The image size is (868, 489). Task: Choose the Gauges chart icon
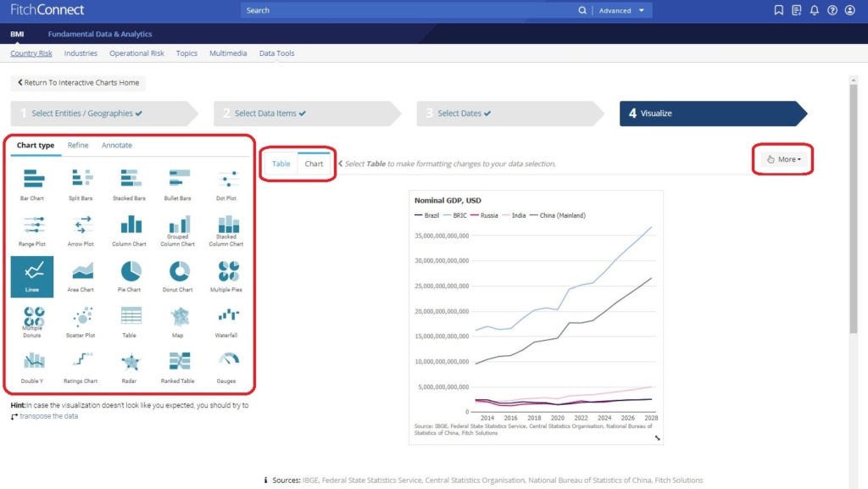(x=227, y=364)
